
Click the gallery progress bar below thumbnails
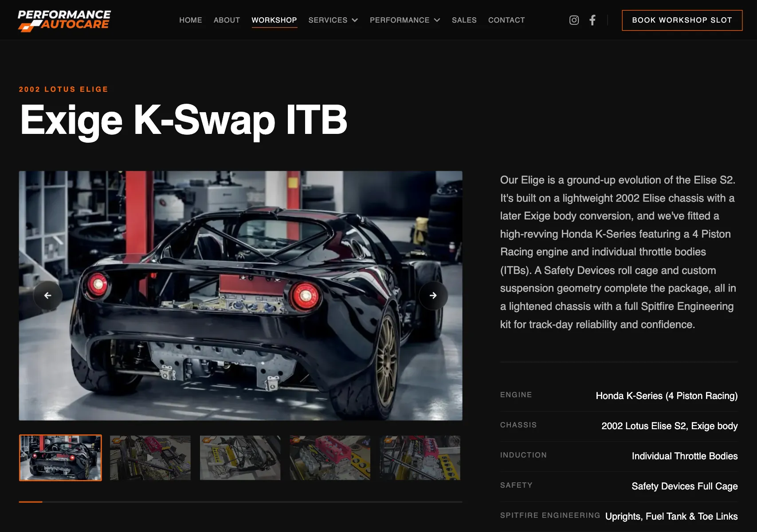point(240,502)
